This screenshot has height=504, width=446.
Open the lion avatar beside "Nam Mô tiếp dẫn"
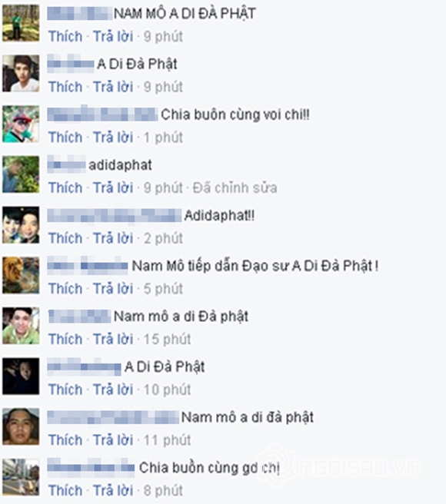[x=21, y=275]
